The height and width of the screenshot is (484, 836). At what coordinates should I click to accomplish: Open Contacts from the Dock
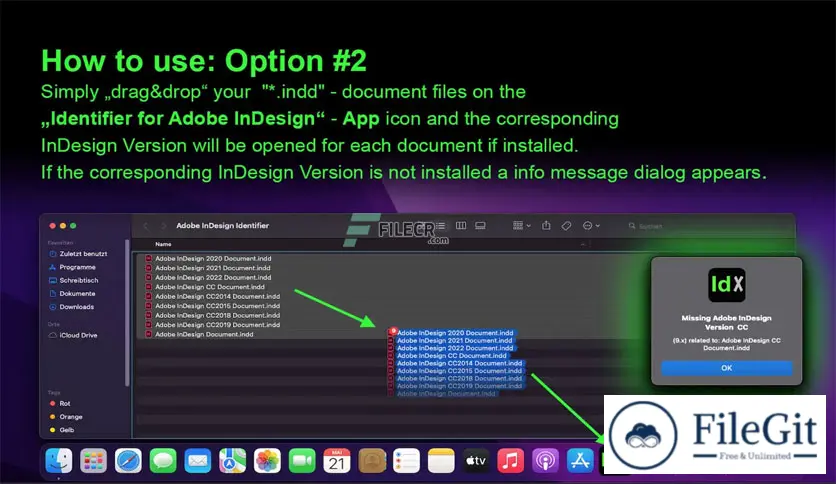[x=372, y=461]
